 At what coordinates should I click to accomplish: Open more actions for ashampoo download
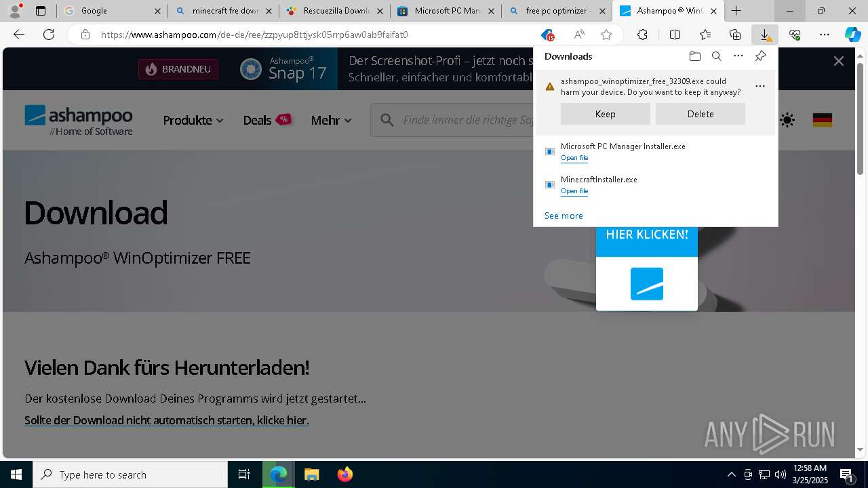point(760,86)
